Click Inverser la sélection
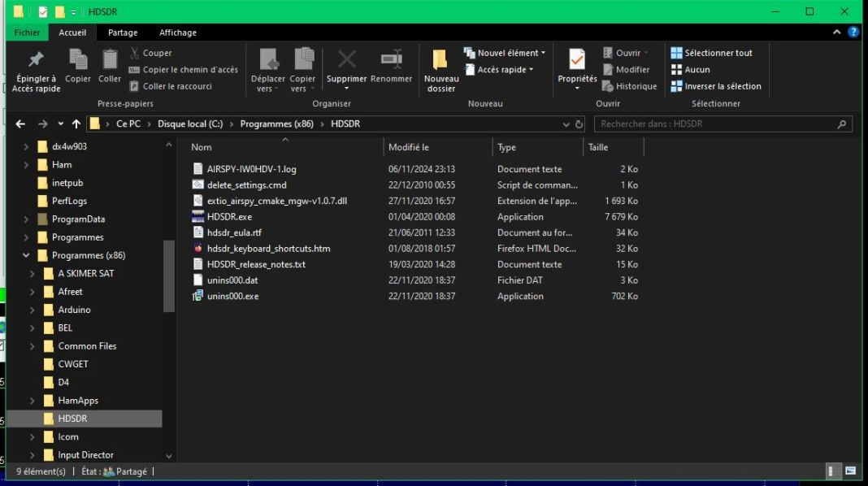 click(715, 86)
